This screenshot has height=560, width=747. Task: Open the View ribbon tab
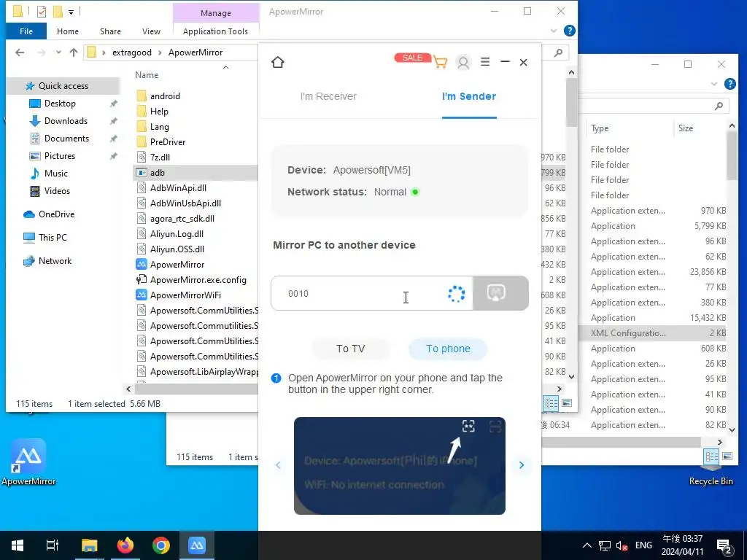click(x=151, y=31)
